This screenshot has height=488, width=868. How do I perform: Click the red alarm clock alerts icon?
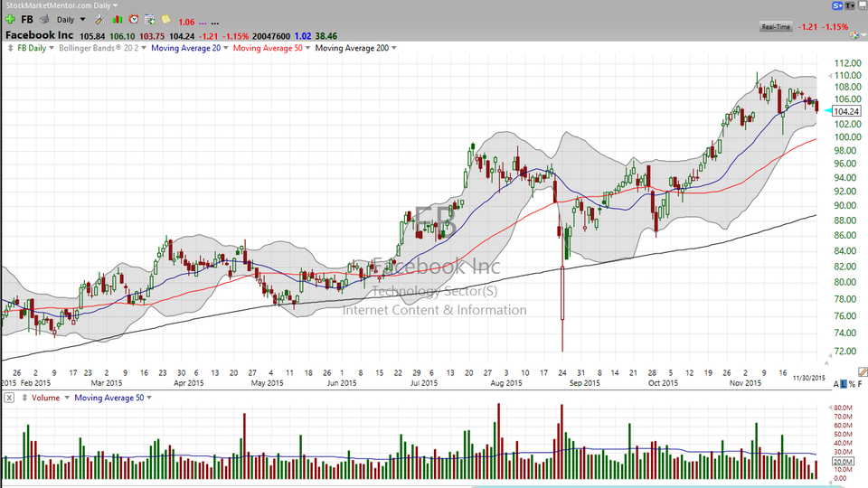(x=134, y=19)
